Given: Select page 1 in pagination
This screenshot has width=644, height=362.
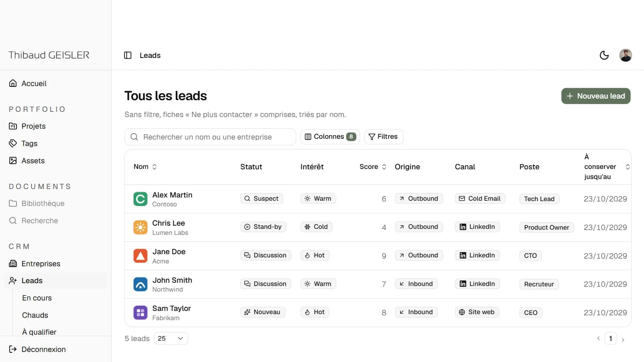Looking at the screenshot, I should (611, 339).
